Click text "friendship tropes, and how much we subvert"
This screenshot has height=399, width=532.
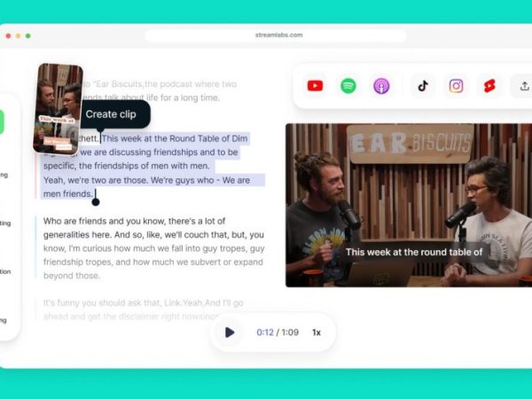(130, 262)
